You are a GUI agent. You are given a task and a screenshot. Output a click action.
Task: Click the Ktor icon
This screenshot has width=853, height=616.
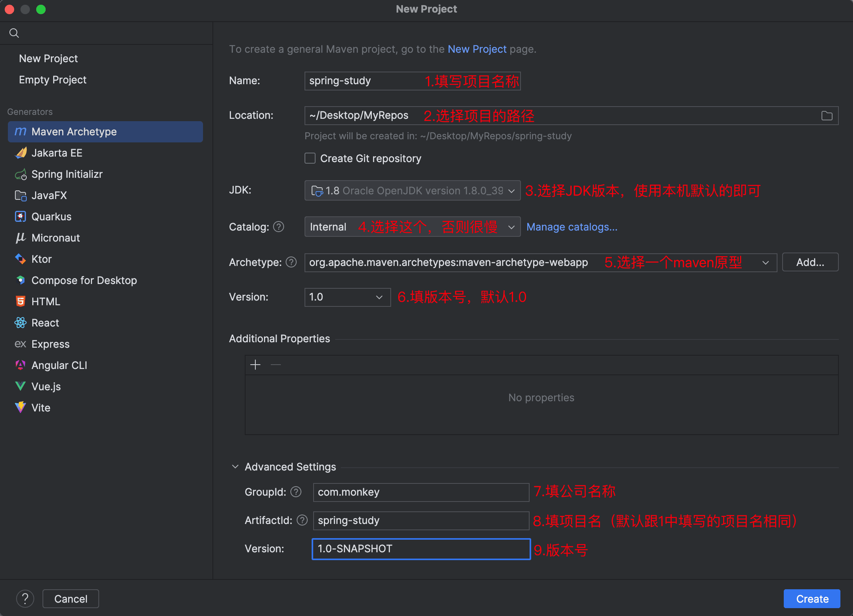click(20, 259)
